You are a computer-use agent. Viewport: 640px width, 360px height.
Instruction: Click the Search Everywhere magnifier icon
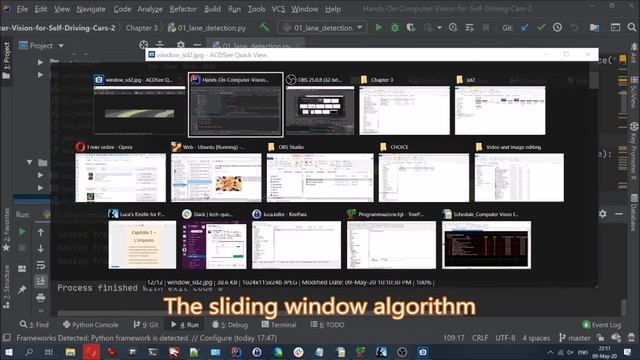pos(632,27)
